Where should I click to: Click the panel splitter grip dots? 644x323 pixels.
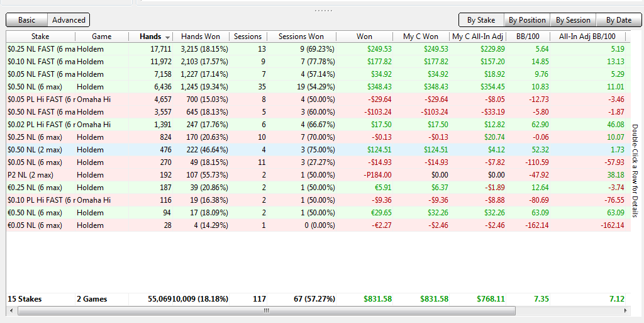(323, 10)
